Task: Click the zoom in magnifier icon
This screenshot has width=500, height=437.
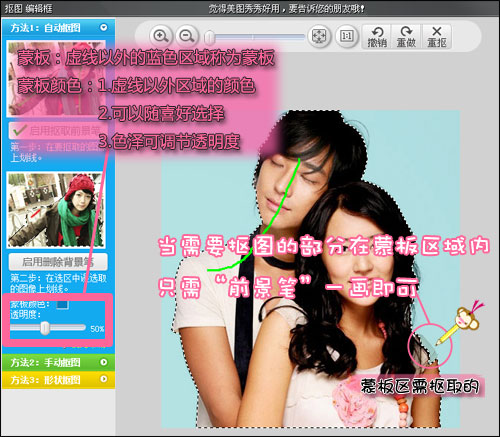Action: 161,36
